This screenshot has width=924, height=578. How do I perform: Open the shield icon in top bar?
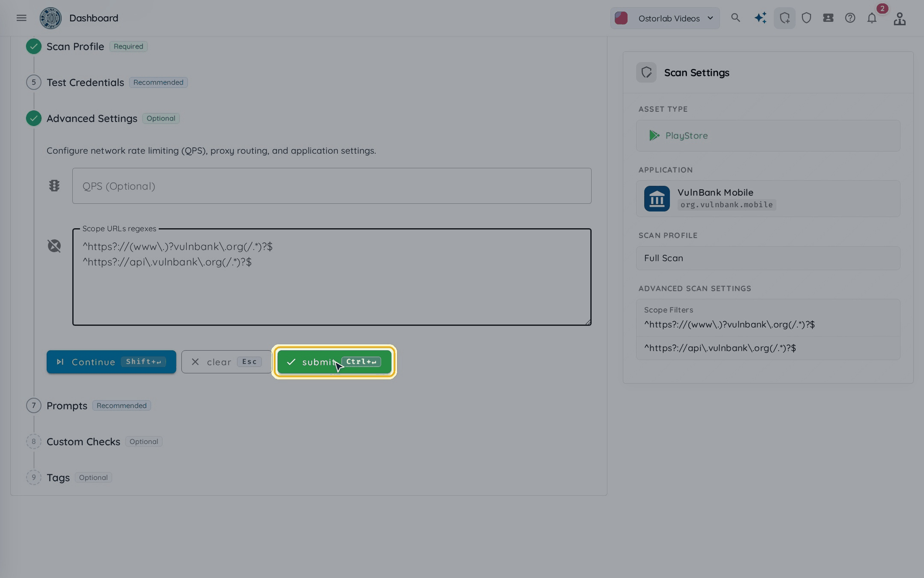click(807, 18)
